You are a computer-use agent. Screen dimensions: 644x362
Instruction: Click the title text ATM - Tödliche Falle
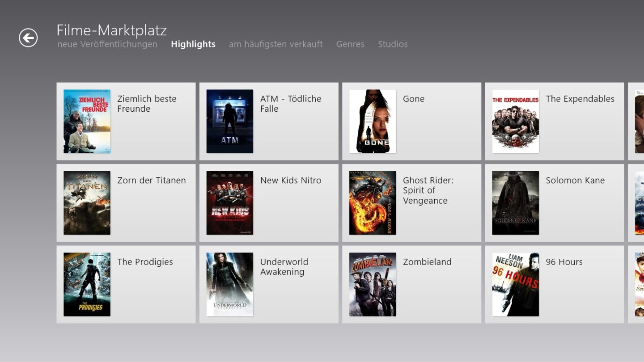click(x=291, y=104)
